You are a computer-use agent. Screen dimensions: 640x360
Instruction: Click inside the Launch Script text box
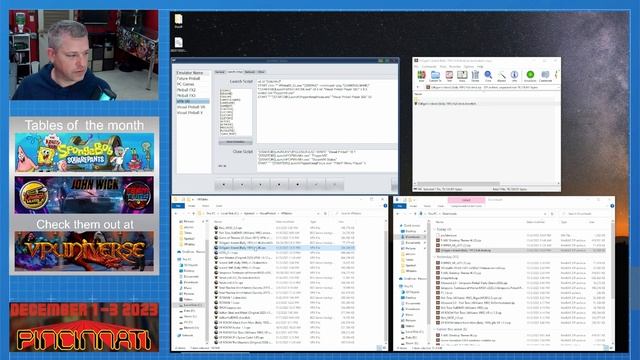[x=326, y=111]
